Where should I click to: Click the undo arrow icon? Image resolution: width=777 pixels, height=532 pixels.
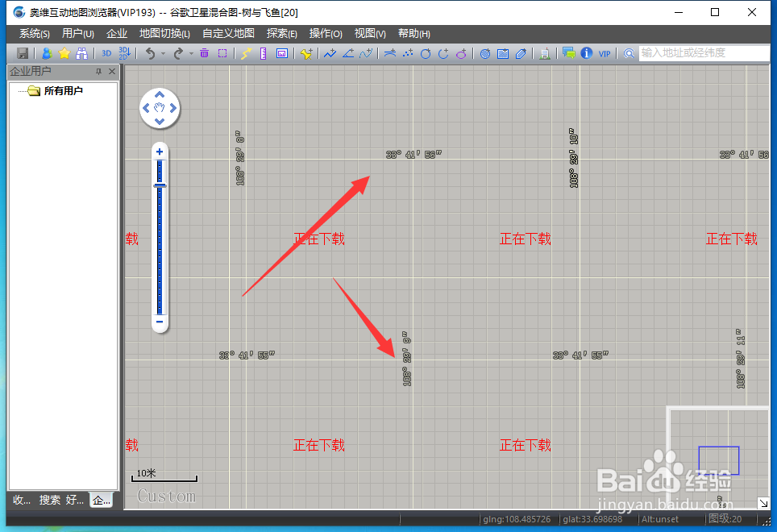pyautogui.click(x=150, y=53)
